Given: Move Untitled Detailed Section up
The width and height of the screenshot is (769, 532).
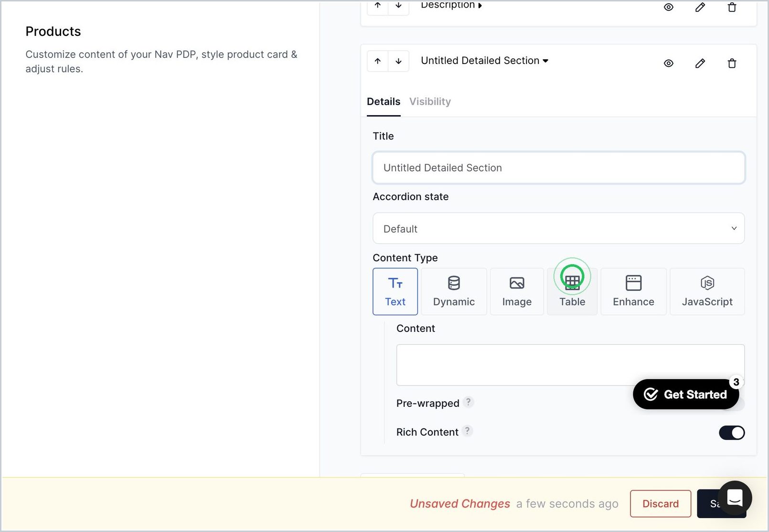Looking at the screenshot, I should click(378, 61).
